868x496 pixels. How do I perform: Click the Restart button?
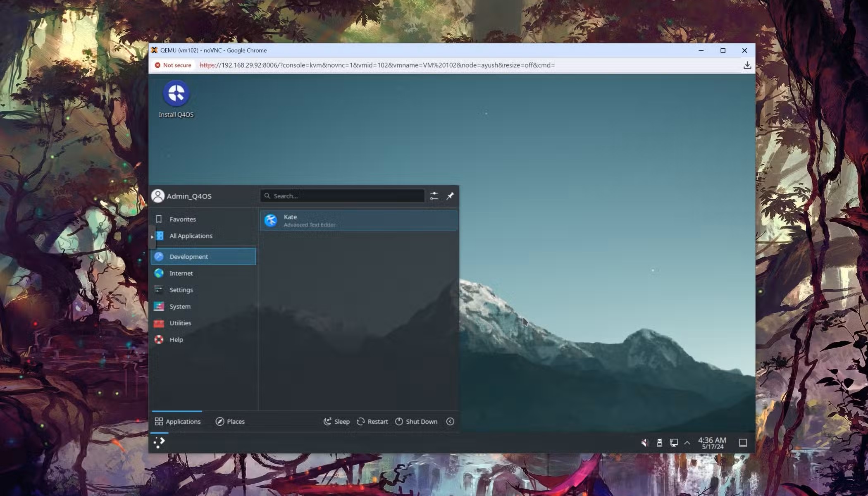point(372,421)
